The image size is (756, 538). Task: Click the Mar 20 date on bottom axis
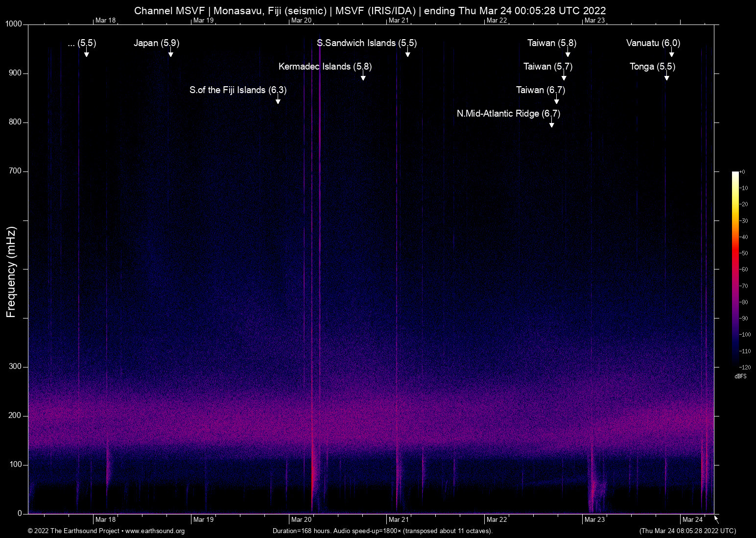pyautogui.click(x=301, y=520)
